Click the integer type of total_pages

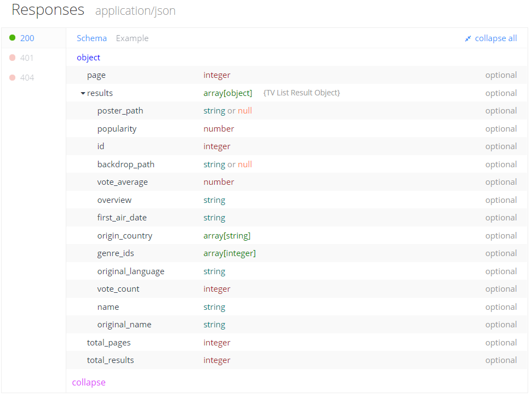click(x=217, y=343)
